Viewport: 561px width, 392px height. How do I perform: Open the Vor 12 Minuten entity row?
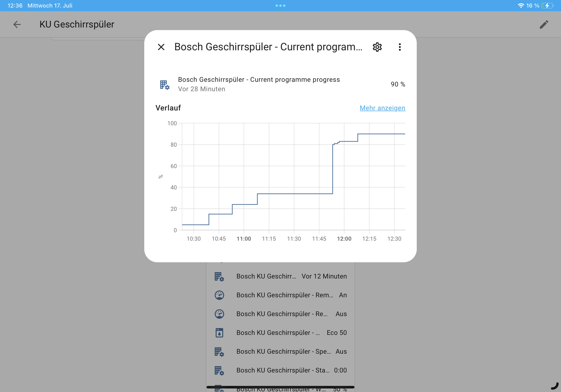click(280, 276)
